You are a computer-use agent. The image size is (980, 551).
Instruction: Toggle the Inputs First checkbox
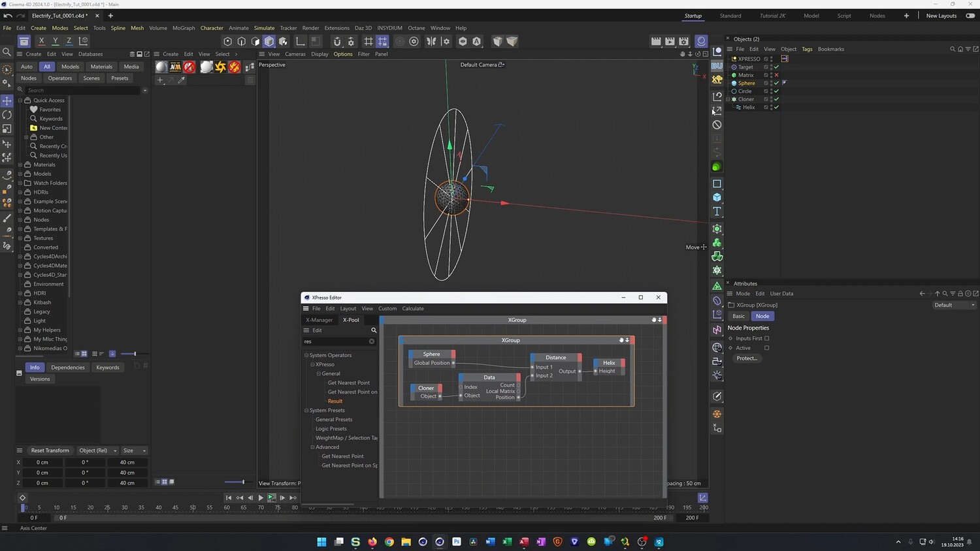(767, 338)
